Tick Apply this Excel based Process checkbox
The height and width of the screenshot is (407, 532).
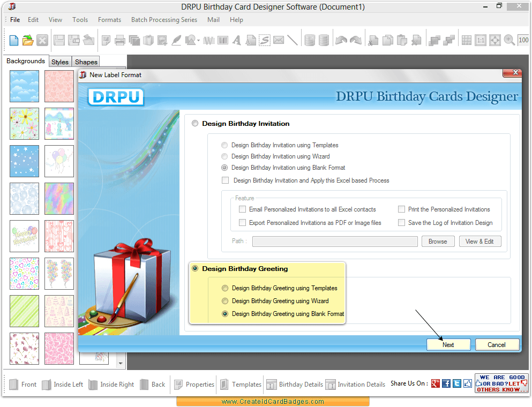tap(226, 180)
